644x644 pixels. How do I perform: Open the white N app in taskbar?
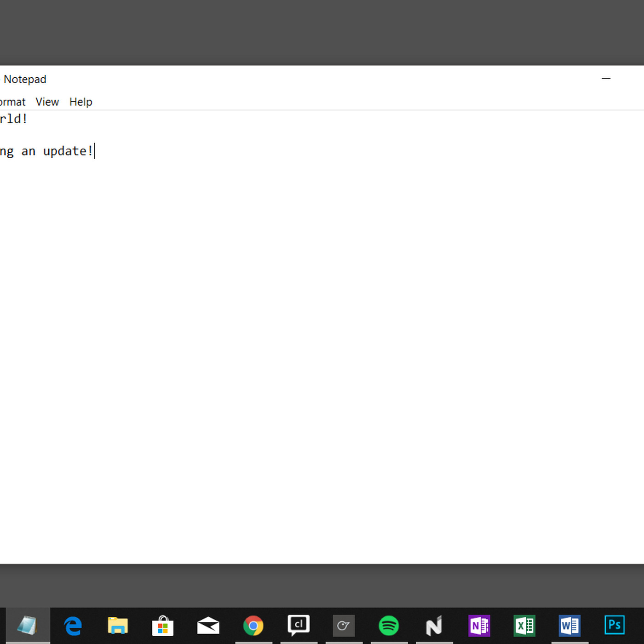point(434,626)
